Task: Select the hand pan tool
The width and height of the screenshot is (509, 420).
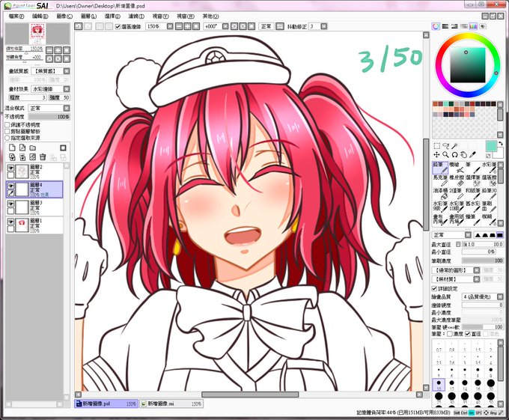Action: click(x=463, y=155)
